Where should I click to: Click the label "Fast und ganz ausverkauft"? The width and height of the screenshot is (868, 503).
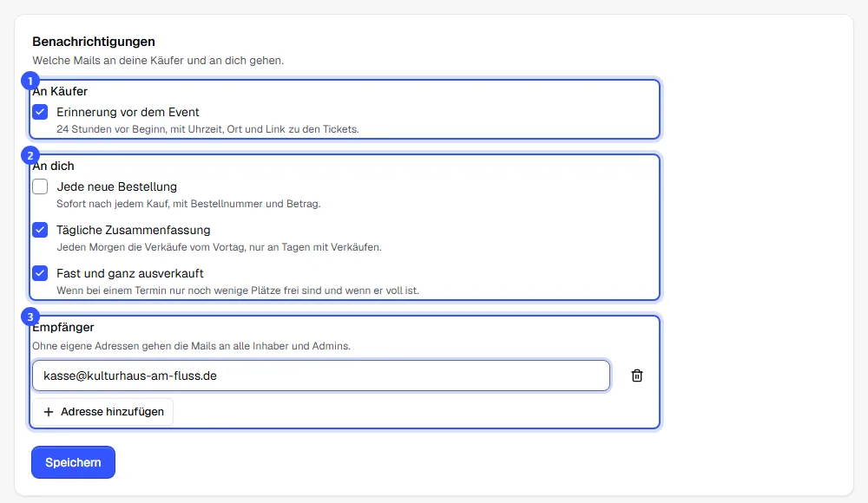(130, 273)
